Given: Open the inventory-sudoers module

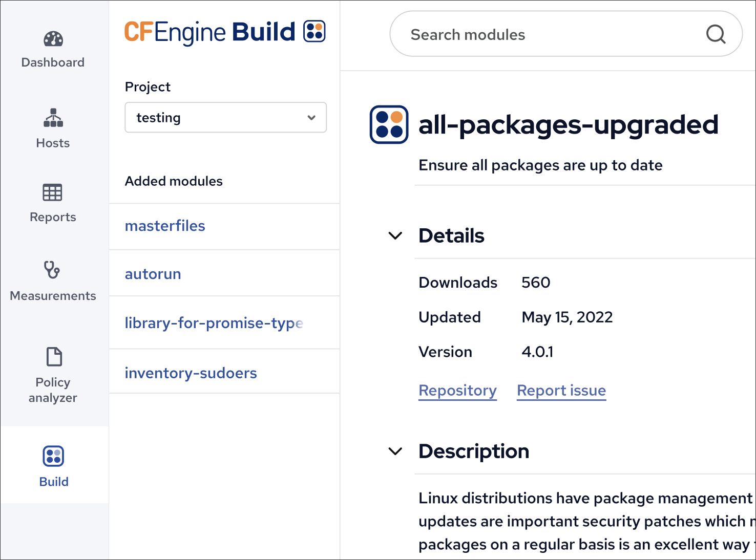Looking at the screenshot, I should pyautogui.click(x=191, y=373).
